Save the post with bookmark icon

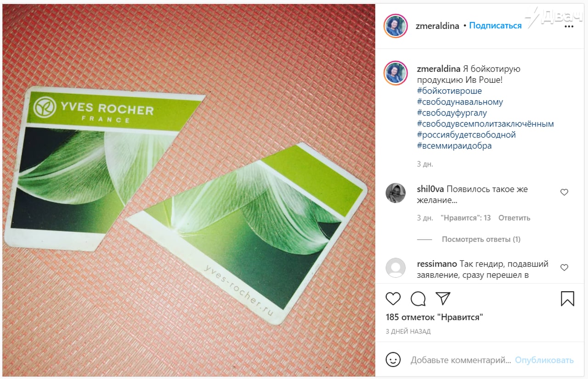[568, 299]
